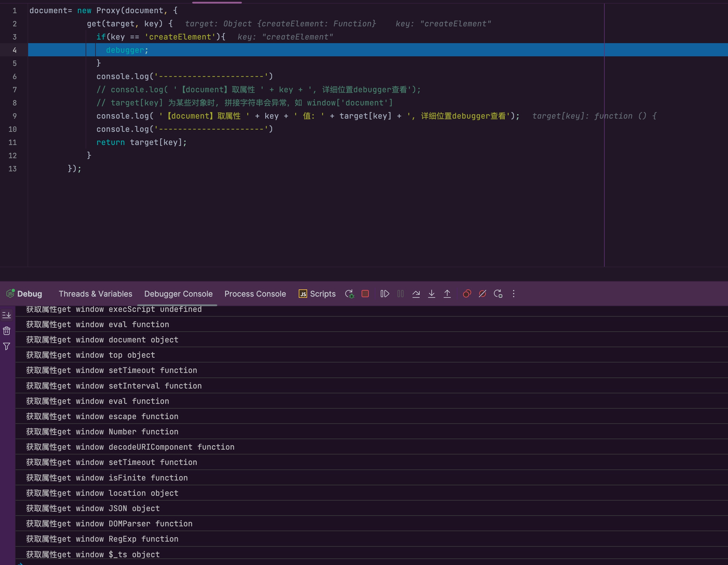Open the more options kebab menu

point(514,294)
